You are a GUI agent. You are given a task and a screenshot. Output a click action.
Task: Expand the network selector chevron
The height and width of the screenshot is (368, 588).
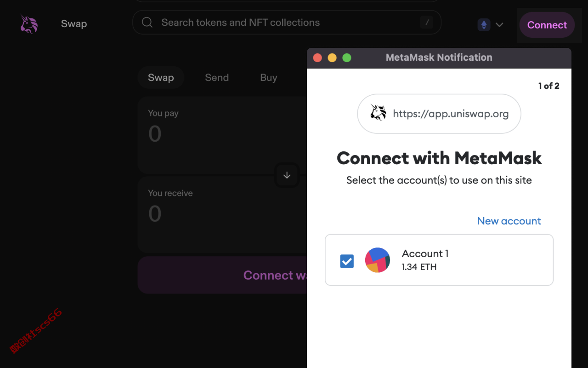tap(499, 25)
